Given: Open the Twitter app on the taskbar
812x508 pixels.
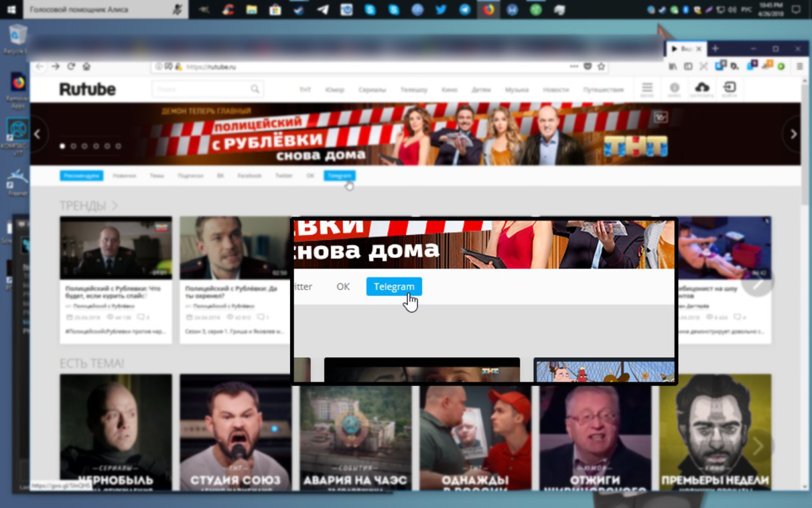Looking at the screenshot, I should pos(441,10).
